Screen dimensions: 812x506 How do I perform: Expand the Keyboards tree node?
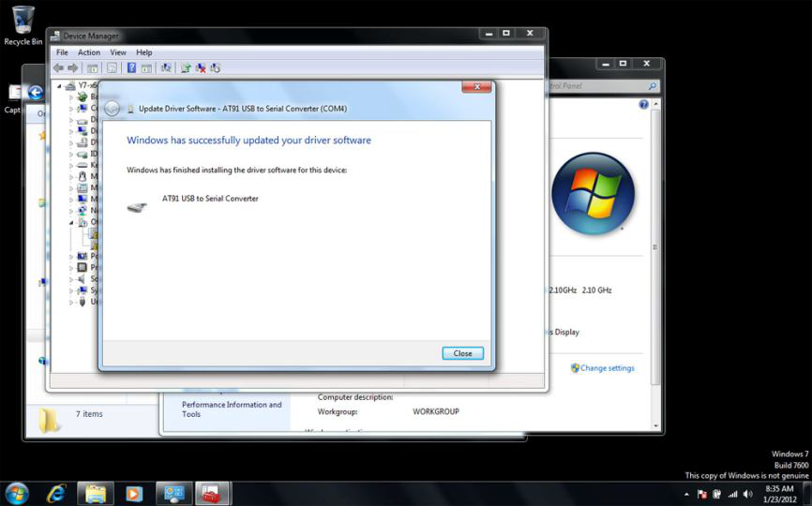click(x=70, y=165)
